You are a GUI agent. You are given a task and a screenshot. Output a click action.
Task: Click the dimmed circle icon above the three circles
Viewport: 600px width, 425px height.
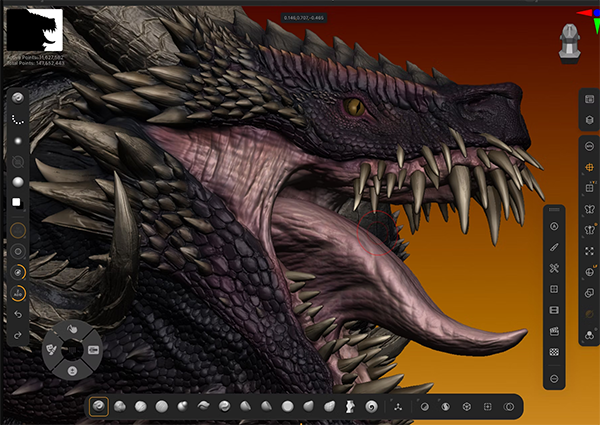click(589, 314)
